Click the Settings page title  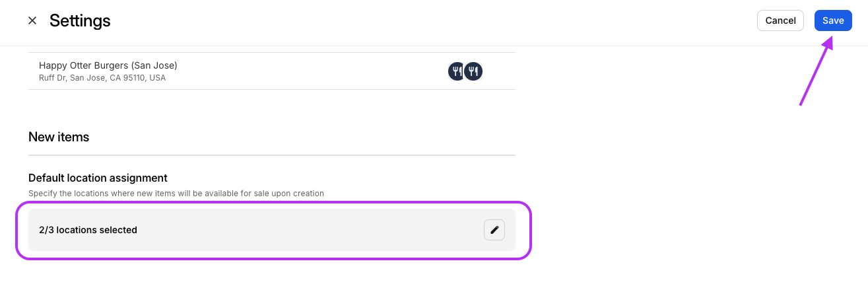coord(80,20)
